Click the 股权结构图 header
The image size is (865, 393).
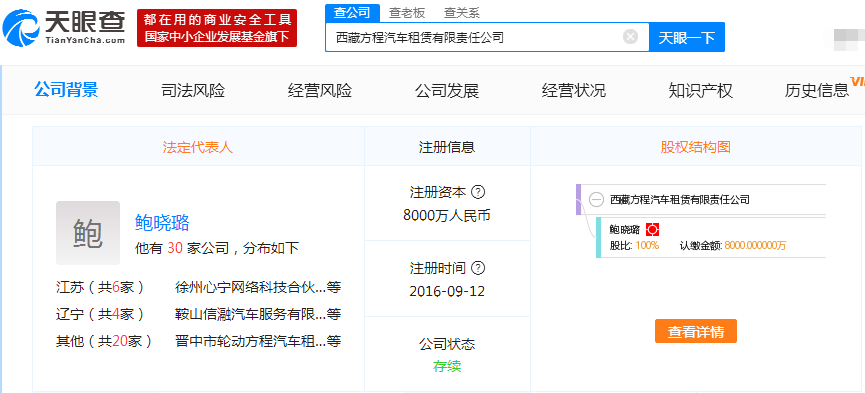click(x=696, y=147)
